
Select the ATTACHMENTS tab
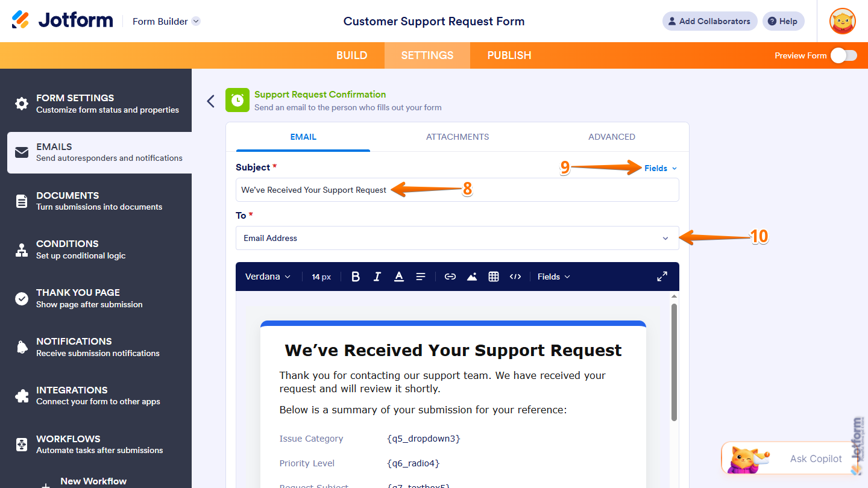[458, 137]
